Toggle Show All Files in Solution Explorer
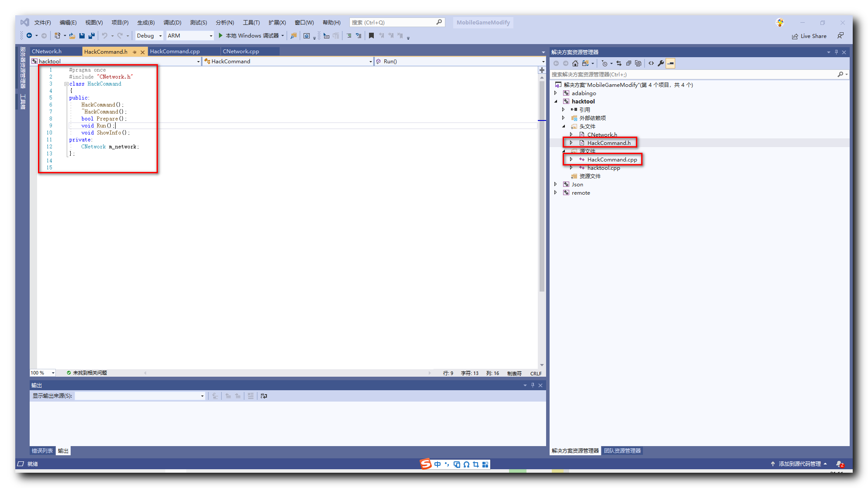This screenshot has width=868, height=488. [638, 63]
